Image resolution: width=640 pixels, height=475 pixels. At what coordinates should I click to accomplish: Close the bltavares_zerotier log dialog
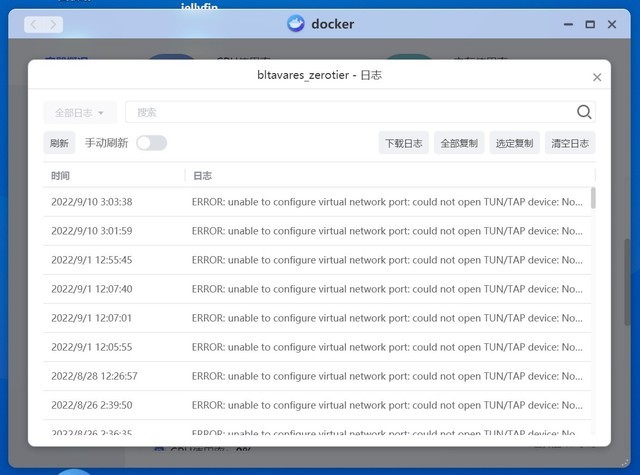[x=597, y=77]
